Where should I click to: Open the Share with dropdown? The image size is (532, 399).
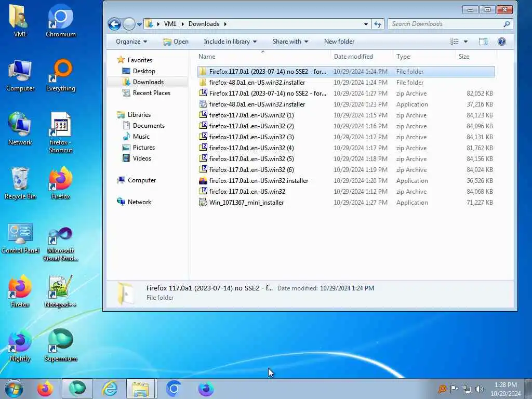pos(290,42)
